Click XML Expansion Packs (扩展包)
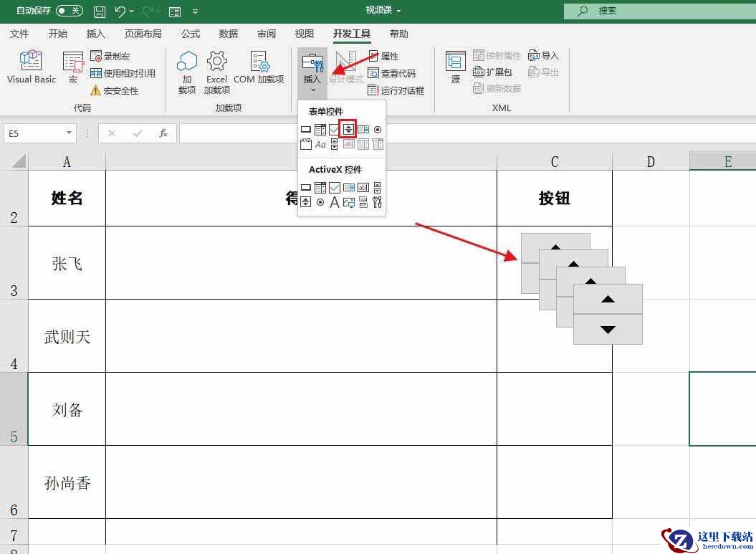This screenshot has width=756, height=554. (x=492, y=72)
